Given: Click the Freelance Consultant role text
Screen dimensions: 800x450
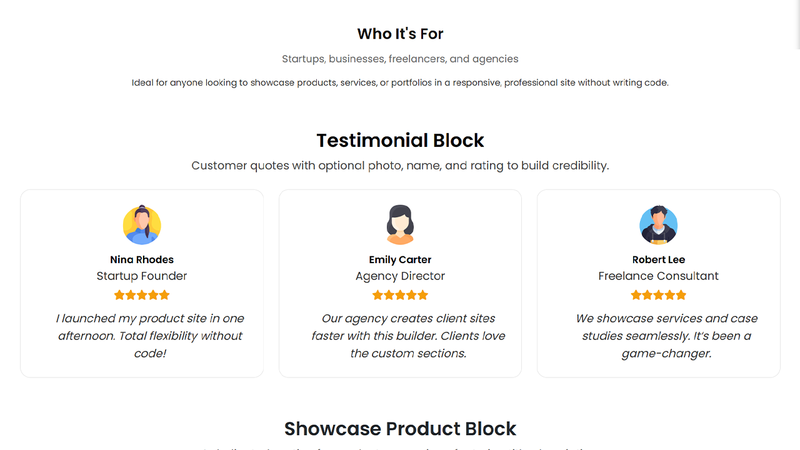Looking at the screenshot, I should pyautogui.click(x=658, y=276).
